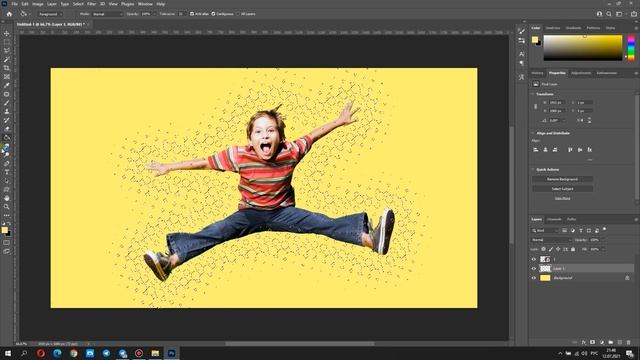
Task: Toggle the Contiguous checkbox
Action: (x=213, y=14)
